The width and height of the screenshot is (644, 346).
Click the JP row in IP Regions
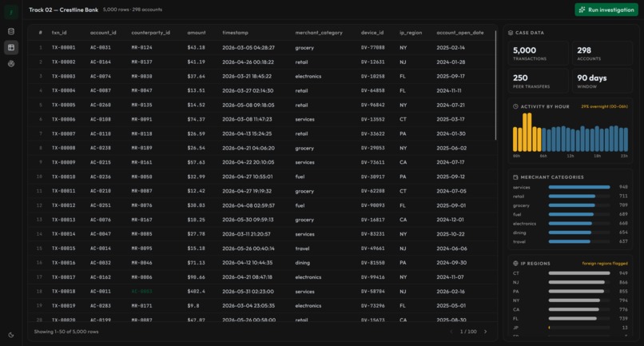570,328
